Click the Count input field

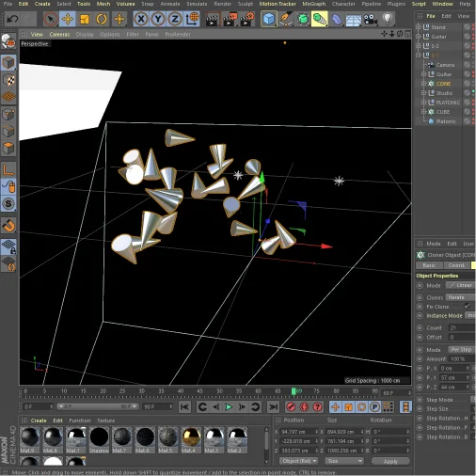(462, 327)
